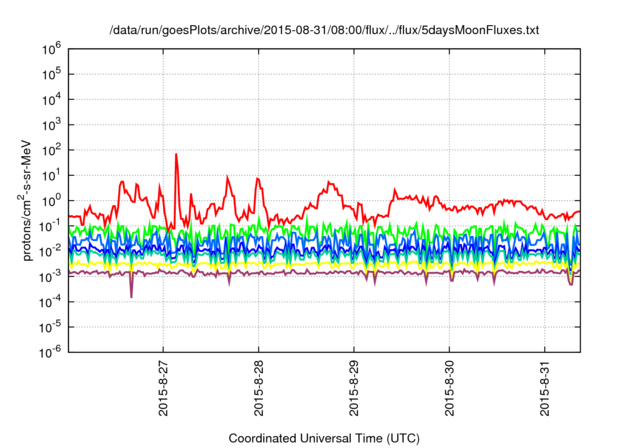Image resolution: width=640 pixels, height=448 pixels.
Task: Select the 10^-5 y-axis label
Action: coord(50,327)
